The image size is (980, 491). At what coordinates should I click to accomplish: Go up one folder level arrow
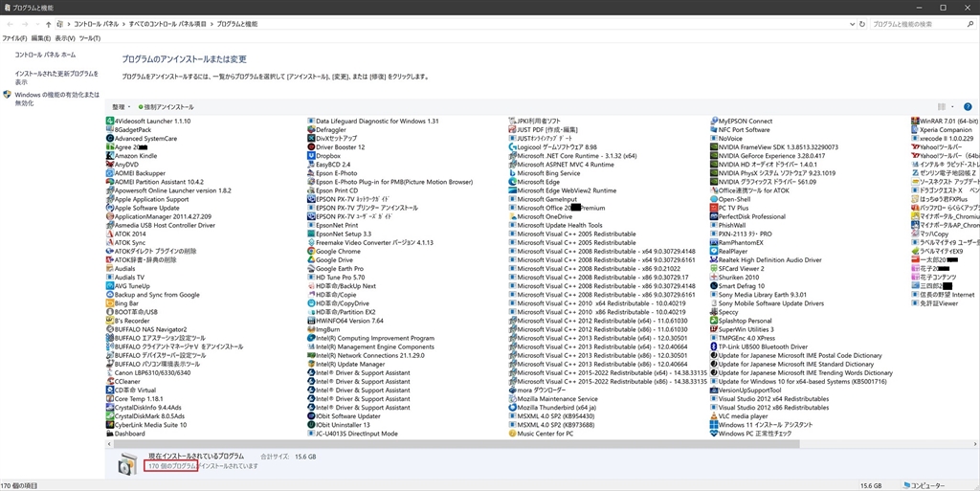pos(48,24)
